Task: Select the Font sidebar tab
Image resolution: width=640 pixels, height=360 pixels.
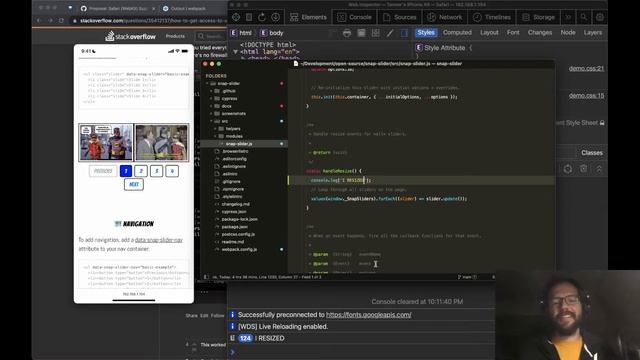Action: (513, 33)
